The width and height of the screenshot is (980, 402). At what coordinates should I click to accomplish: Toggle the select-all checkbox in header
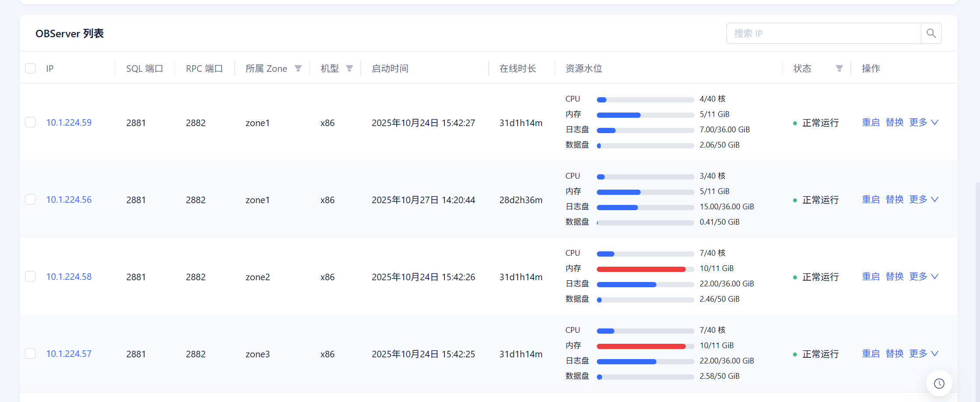[x=30, y=68]
